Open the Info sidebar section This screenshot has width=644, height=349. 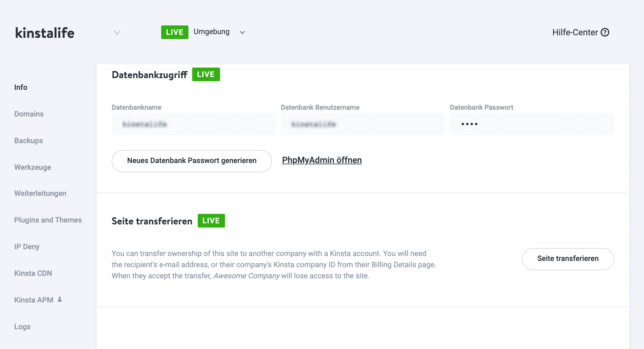[21, 87]
